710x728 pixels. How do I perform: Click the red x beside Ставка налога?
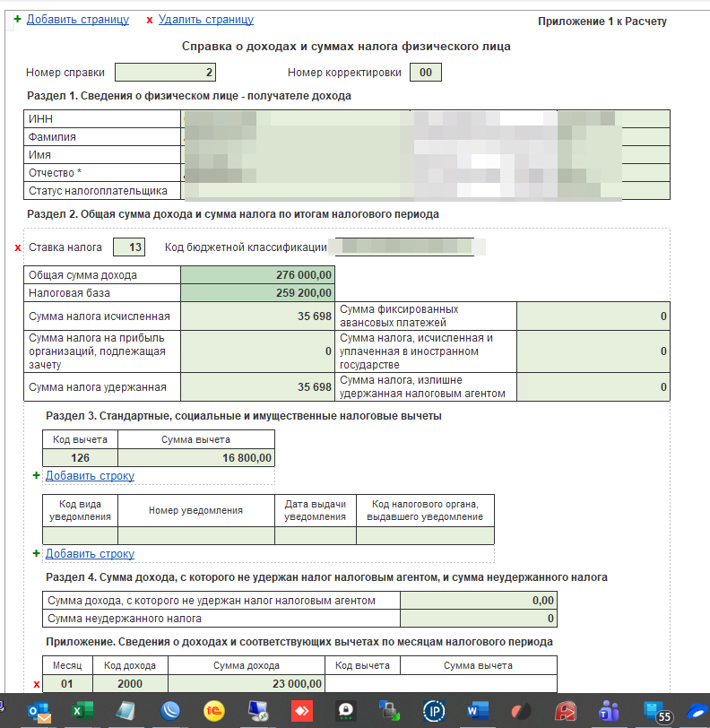point(18,247)
